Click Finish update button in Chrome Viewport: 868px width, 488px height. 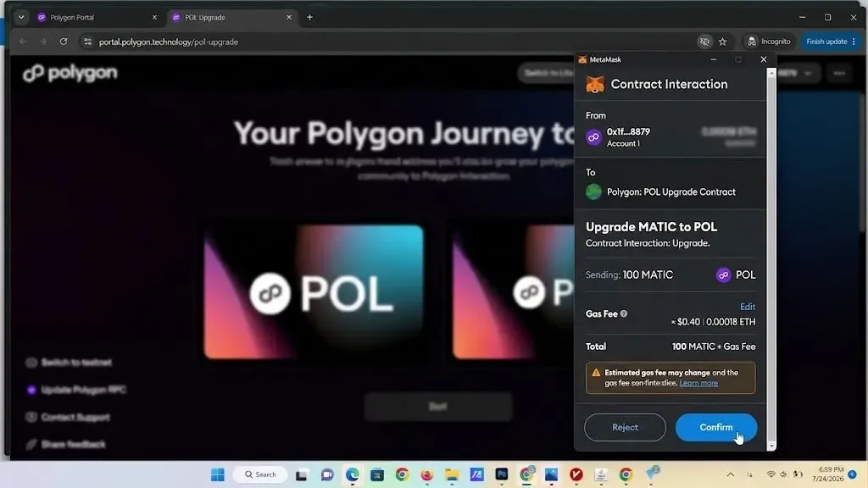tap(831, 42)
